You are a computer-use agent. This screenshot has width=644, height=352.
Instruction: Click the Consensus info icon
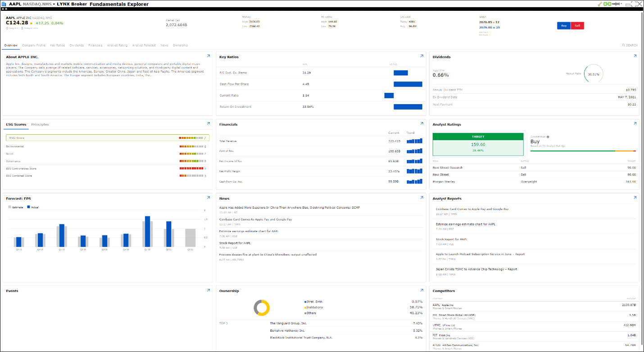click(548, 137)
